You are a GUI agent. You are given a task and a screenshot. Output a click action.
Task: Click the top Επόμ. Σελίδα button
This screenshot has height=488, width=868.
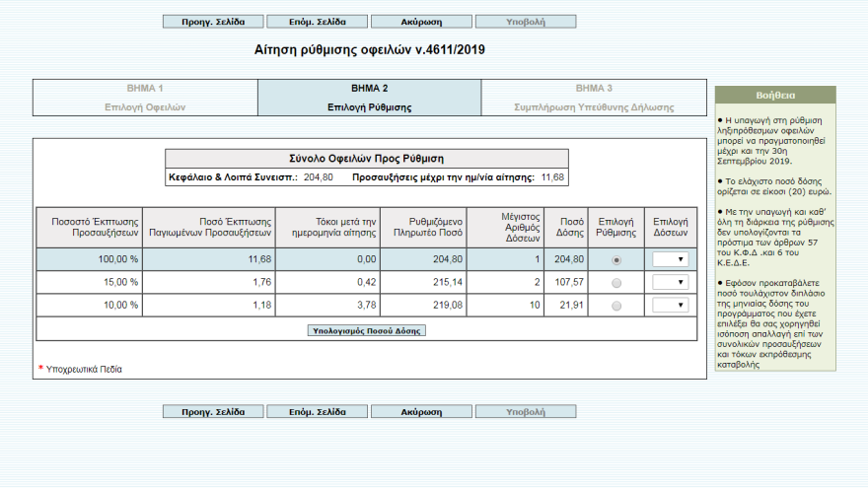(x=317, y=22)
